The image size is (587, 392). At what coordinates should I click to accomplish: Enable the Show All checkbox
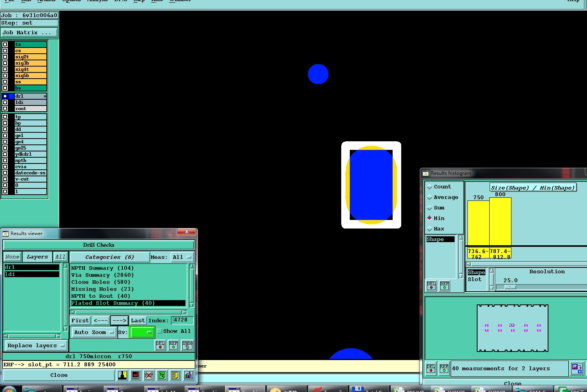point(159,331)
